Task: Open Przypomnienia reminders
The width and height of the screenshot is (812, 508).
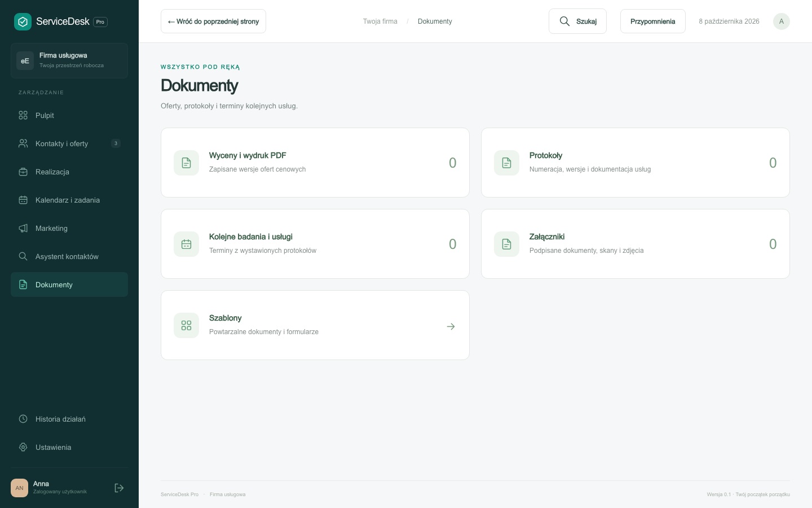Action: tap(652, 21)
